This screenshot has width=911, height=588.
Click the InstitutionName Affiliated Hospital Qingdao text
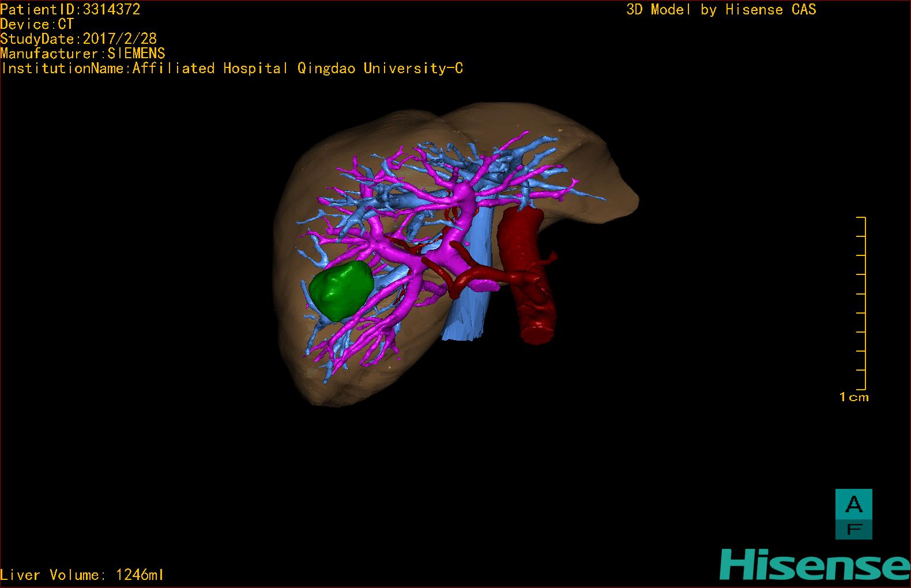(x=232, y=69)
